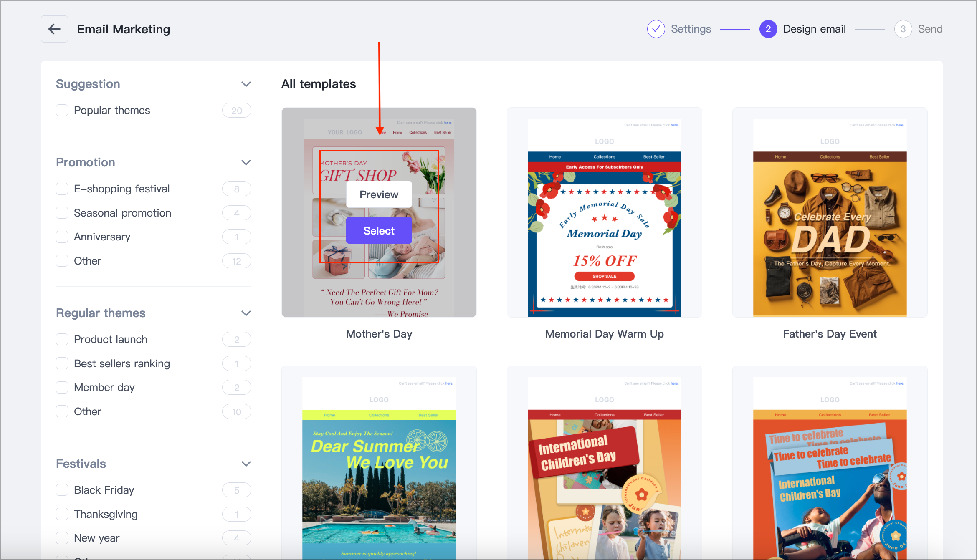The height and width of the screenshot is (560, 977).
Task: Check the Black Friday checkbox
Action: 62,490
